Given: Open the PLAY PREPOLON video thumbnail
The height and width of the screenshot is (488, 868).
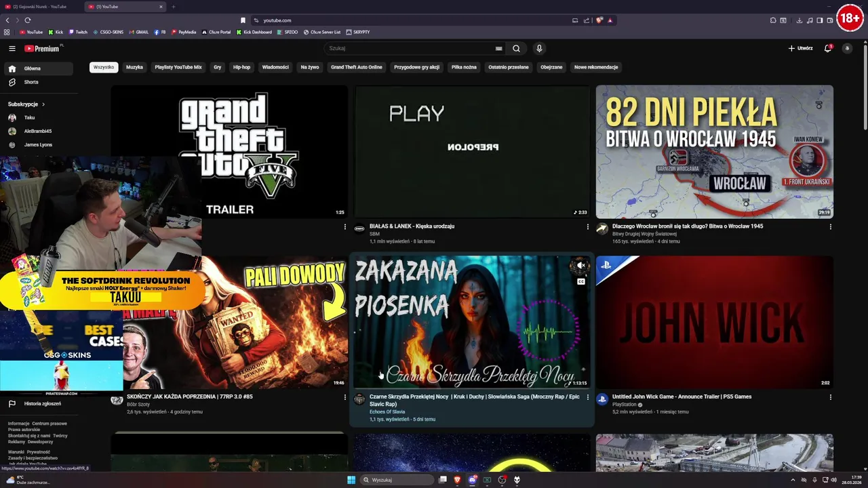Looking at the screenshot, I should pyautogui.click(x=471, y=151).
